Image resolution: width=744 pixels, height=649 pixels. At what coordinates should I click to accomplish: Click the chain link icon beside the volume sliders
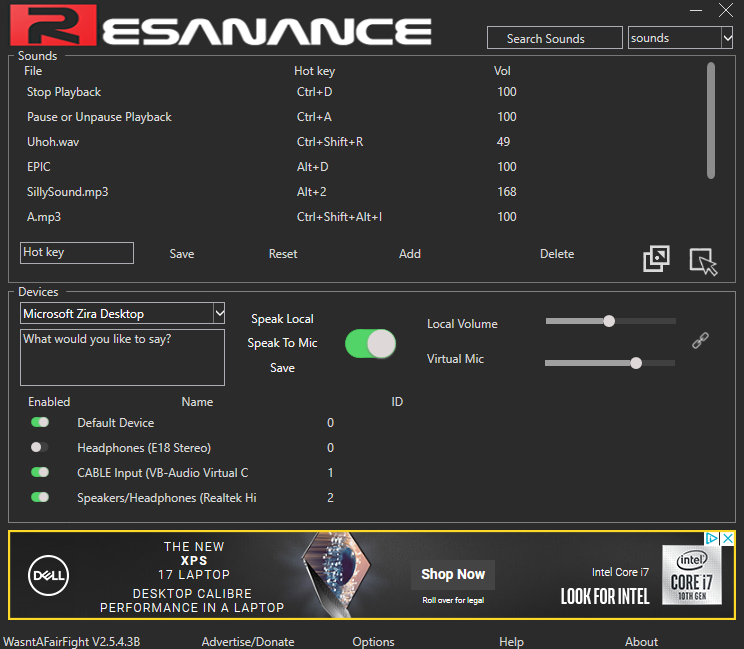click(x=700, y=340)
